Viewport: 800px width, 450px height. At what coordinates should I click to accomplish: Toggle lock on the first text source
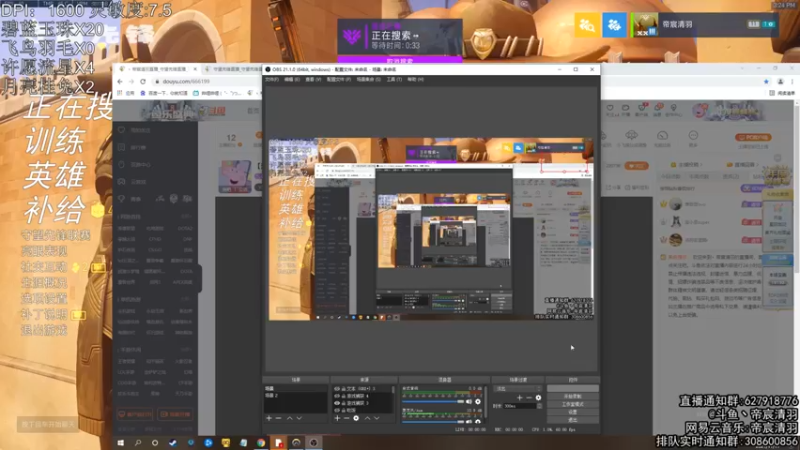click(x=343, y=389)
